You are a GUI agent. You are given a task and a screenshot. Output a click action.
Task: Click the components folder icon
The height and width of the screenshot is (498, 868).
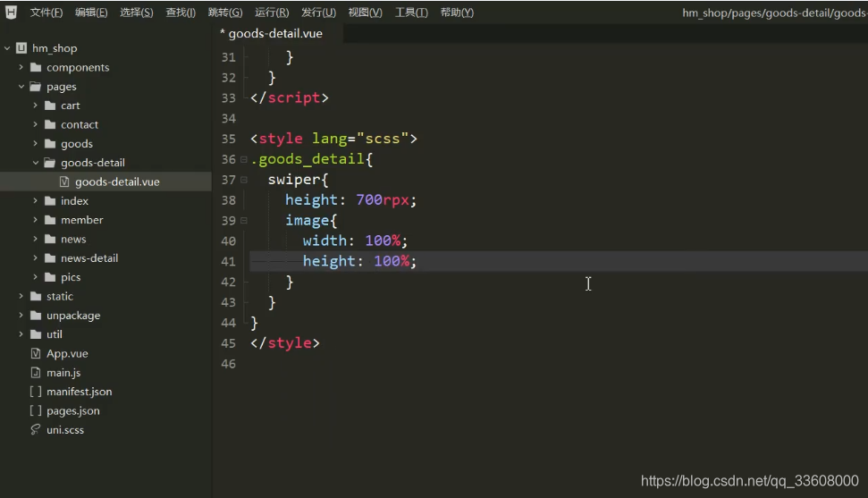[36, 67]
